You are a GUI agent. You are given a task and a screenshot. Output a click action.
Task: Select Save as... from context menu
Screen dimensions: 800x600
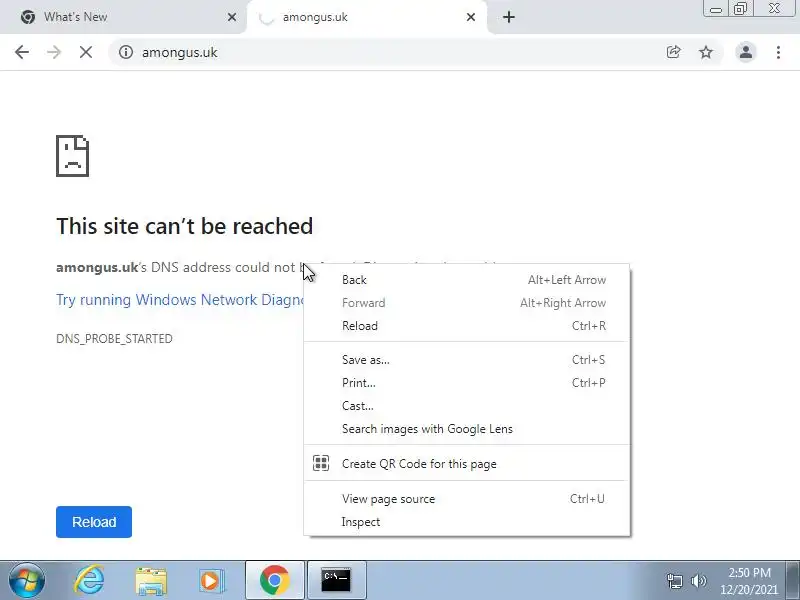pyautogui.click(x=467, y=360)
